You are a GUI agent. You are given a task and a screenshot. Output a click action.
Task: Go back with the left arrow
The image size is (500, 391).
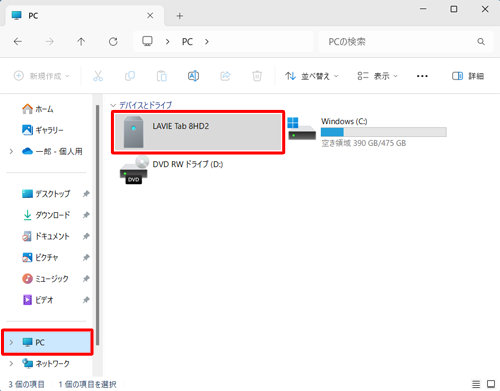click(x=18, y=42)
